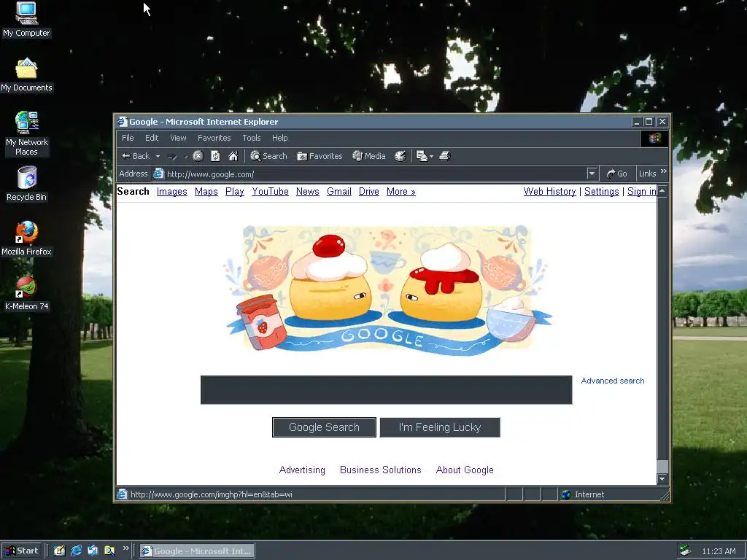
Task: Click the page icon beside the address URL
Action: coord(158,174)
